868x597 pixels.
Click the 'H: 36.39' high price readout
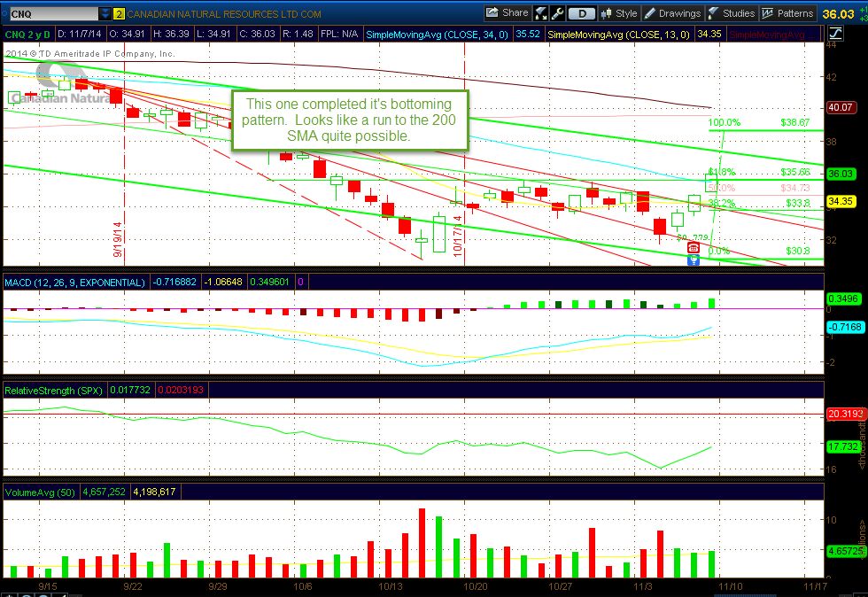tap(170, 34)
